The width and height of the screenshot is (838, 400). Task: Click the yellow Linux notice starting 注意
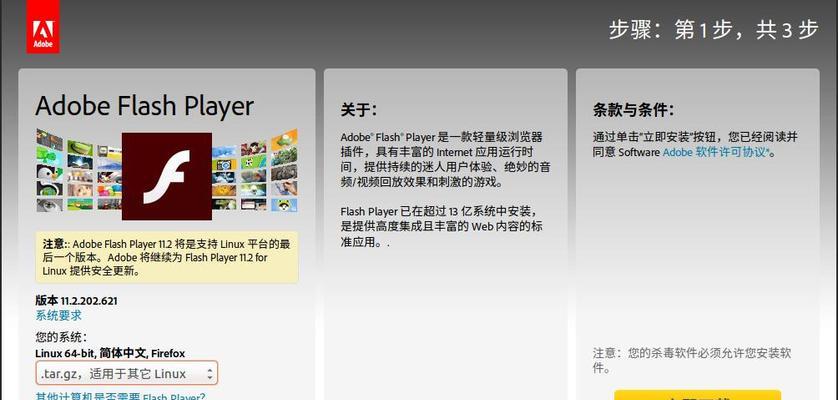pyautogui.click(x=167, y=257)
